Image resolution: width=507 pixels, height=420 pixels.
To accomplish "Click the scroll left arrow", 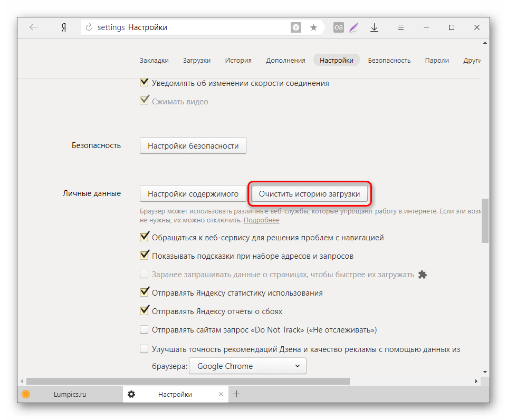I will tap(22, 381).
